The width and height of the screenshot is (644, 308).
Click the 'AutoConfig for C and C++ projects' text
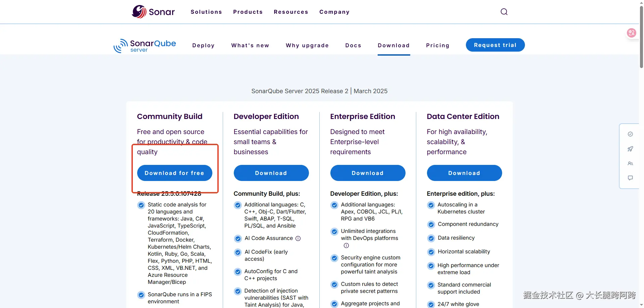pos(271,275)
